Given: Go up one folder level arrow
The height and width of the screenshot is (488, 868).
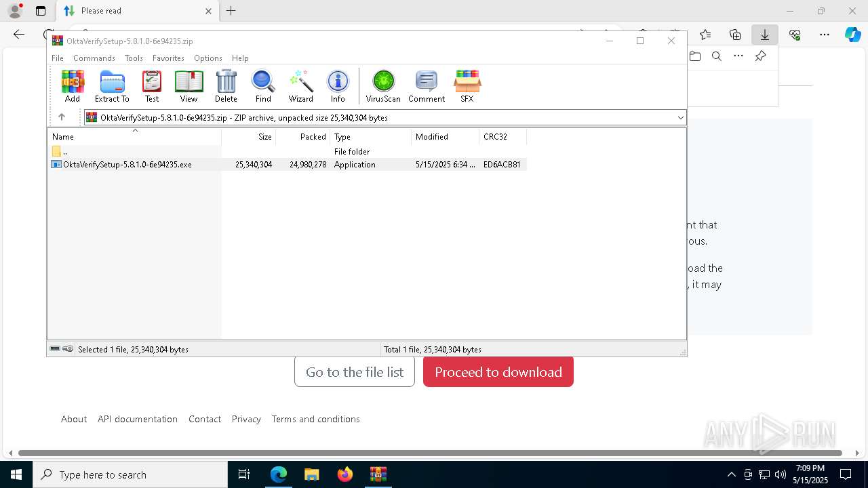Looking at the screenshot, I should point(62,117).
